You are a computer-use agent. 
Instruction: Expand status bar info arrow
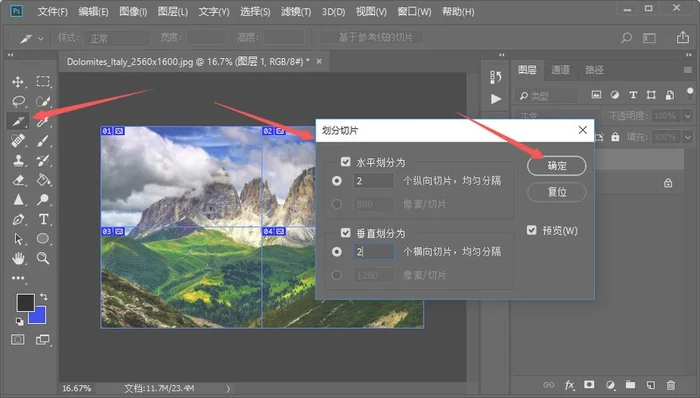228,389
